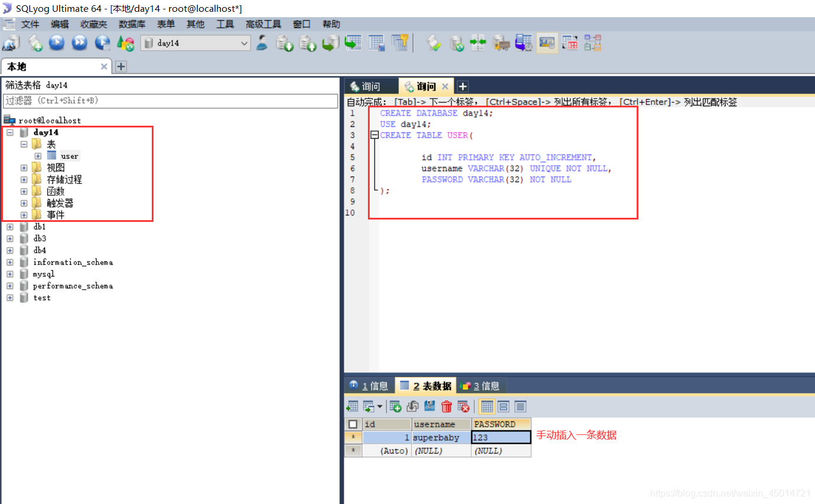Click the export database (up arrow) icon
The width and height of the screenshot is (815, 504).
(x=308, y=42)
